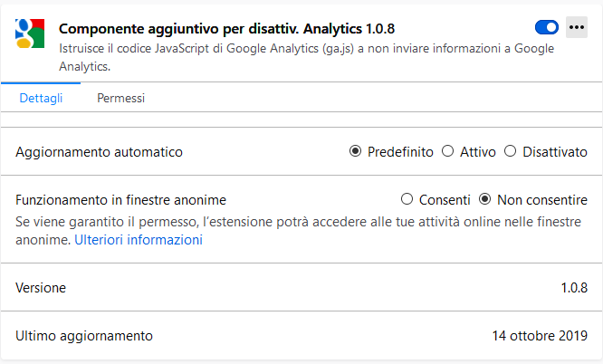Click the Attivo label text
This screenshot has width=603, height=364.
(x=478, y=152)
